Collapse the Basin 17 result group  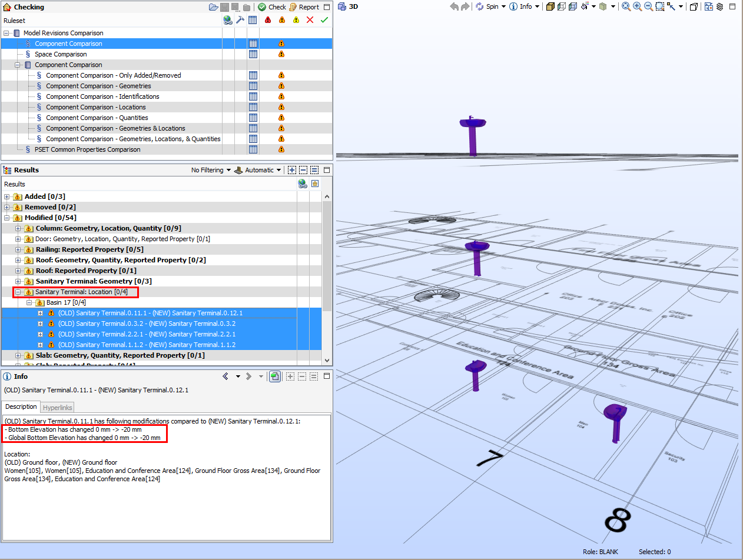28,302
